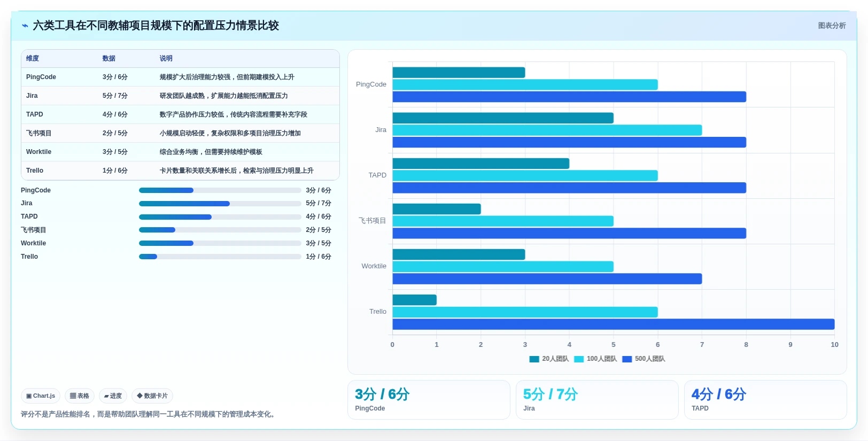Click the 维度 column header

(x=33, y=59)
